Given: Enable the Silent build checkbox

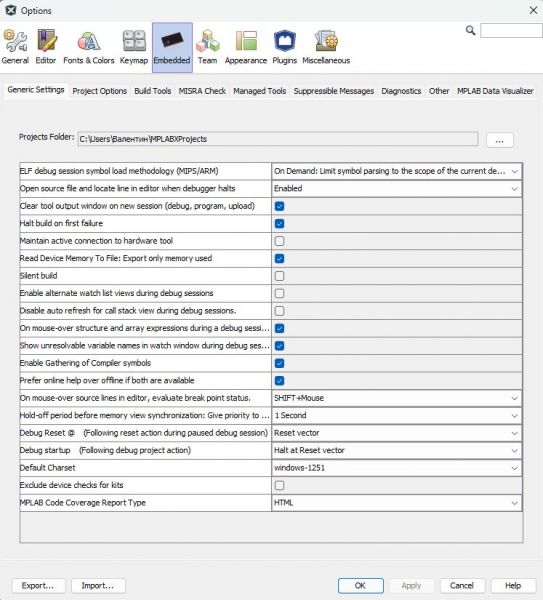Looking at the screenshot, I should tap(279, 276).
